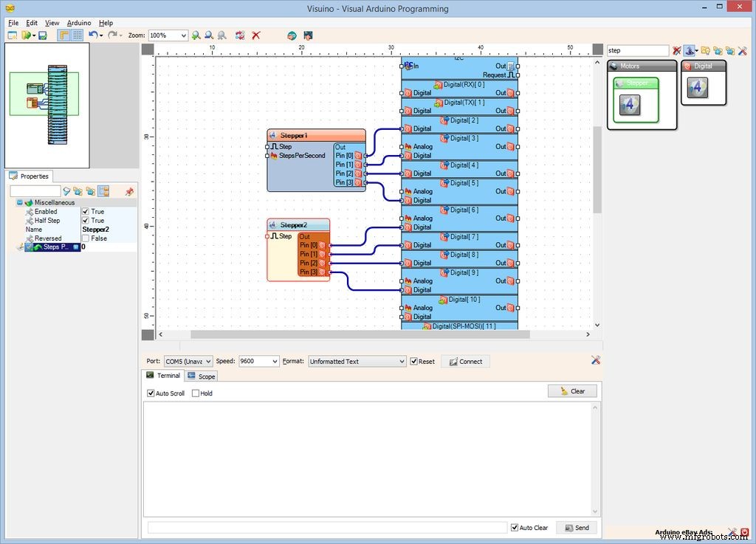Open the web/globe icon on the toolbar
Image resolution: width=756 pixels, height=544 pixels.
(x=292, y=35)
